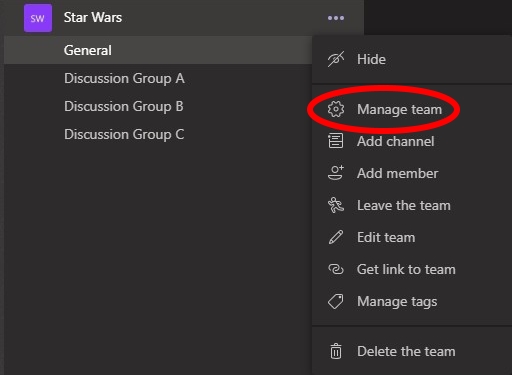Open Discussion Group A channel
This screenshot has height=375, width=512.
pos(124,78)
